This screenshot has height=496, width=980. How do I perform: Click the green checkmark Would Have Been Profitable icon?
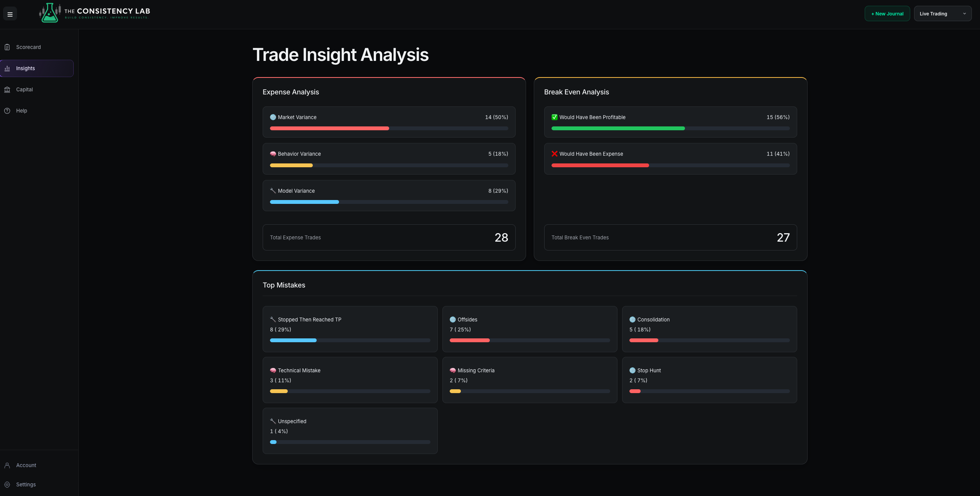pos(555,117)
